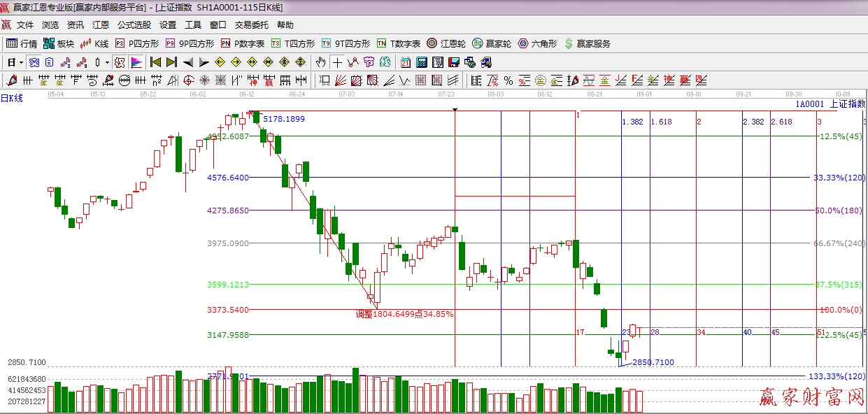Open the 交易委托 menu

(x=251, y=25)
